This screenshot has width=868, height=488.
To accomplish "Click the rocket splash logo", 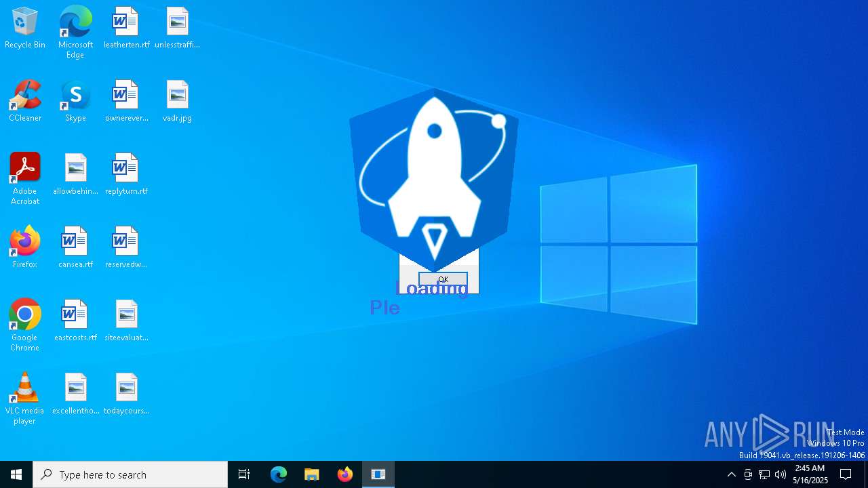I will [434, 180].
